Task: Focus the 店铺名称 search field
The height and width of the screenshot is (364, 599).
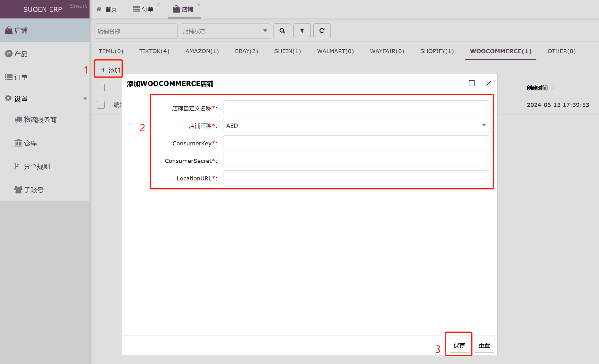Action: tap(136, 31)
